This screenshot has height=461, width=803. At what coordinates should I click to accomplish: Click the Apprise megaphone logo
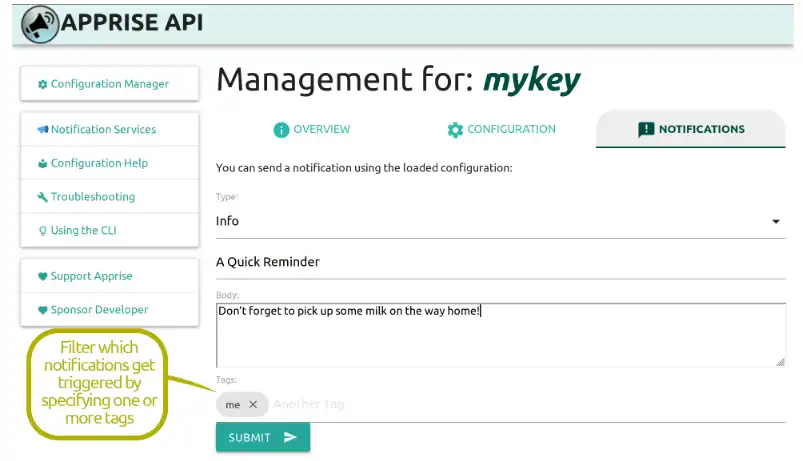[39, 24]
